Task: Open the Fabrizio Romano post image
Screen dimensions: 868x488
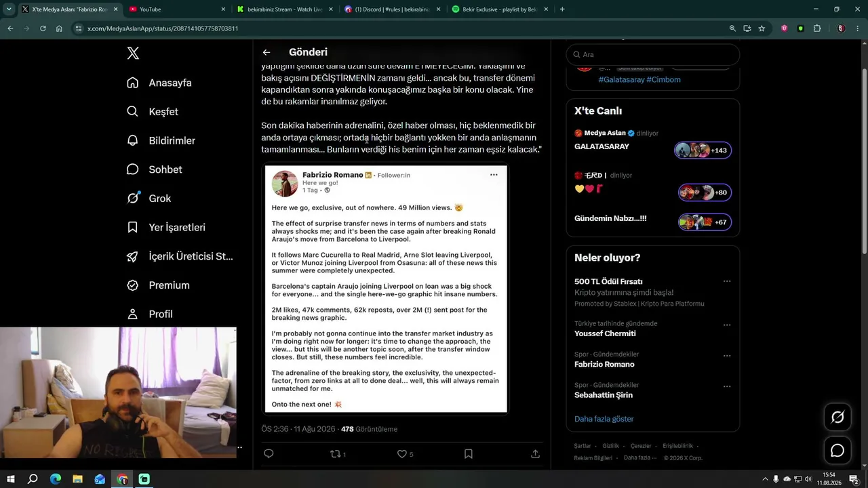Action: point(386,289)
